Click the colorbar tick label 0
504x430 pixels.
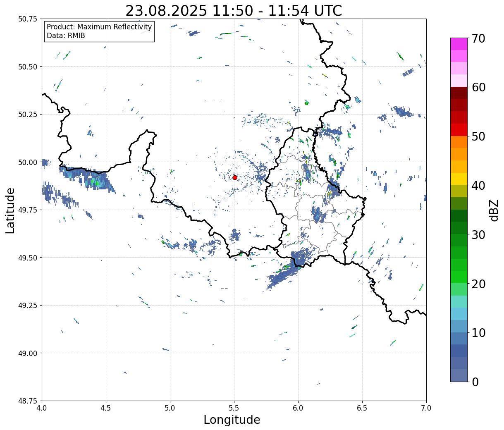[x=475, y=382]
